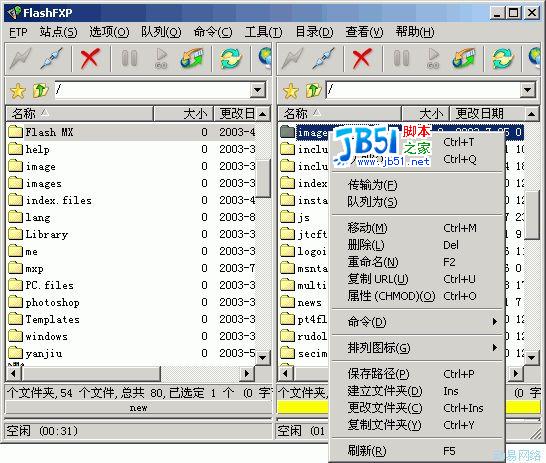Select the index.files folder name
Image resolution: width=546 pixels, height=463 pixels.
click(58, 200)
